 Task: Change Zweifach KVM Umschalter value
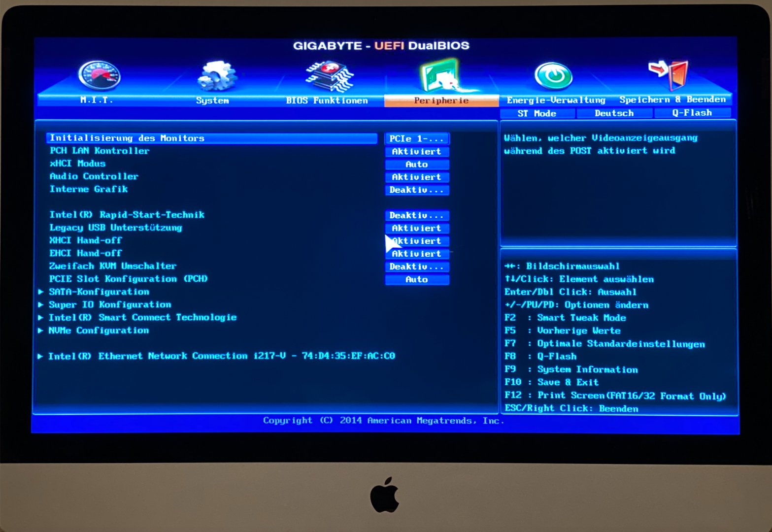coord(417,266)
